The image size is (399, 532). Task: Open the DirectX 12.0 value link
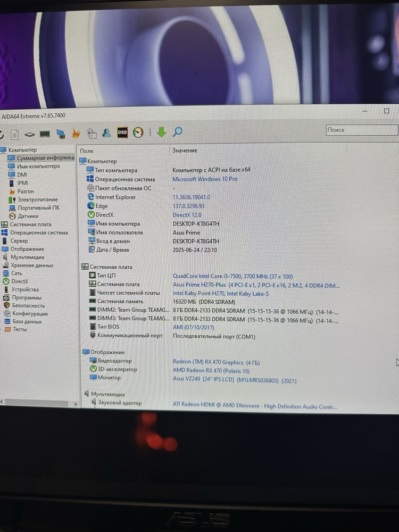pyautogui.click(x=187, y=215)
